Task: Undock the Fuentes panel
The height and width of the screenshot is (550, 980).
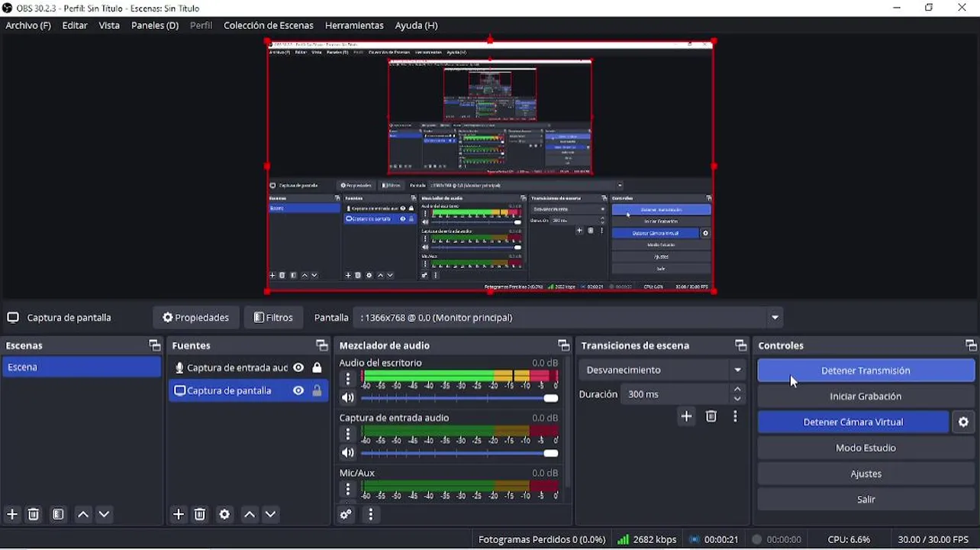Action: point(322,345)
